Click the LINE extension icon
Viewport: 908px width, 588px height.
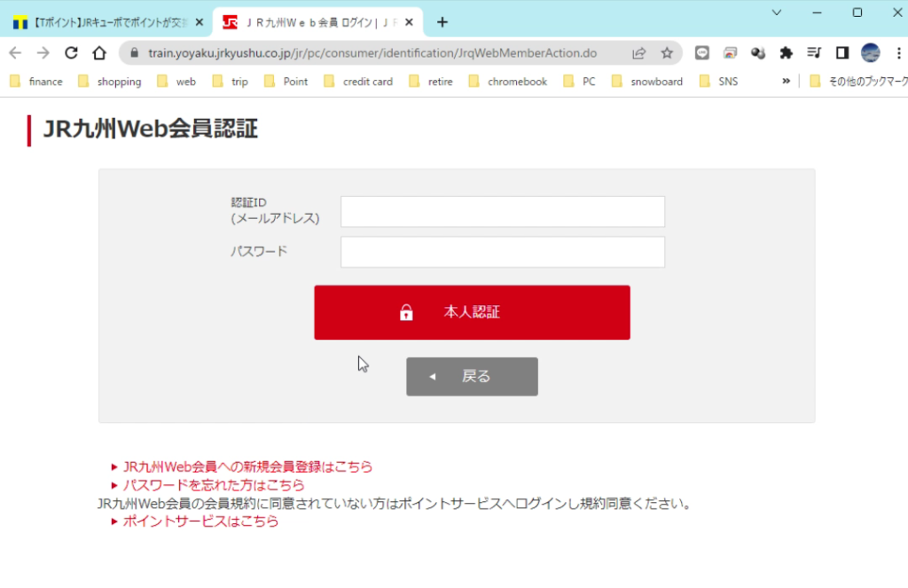tap(702, 53)
